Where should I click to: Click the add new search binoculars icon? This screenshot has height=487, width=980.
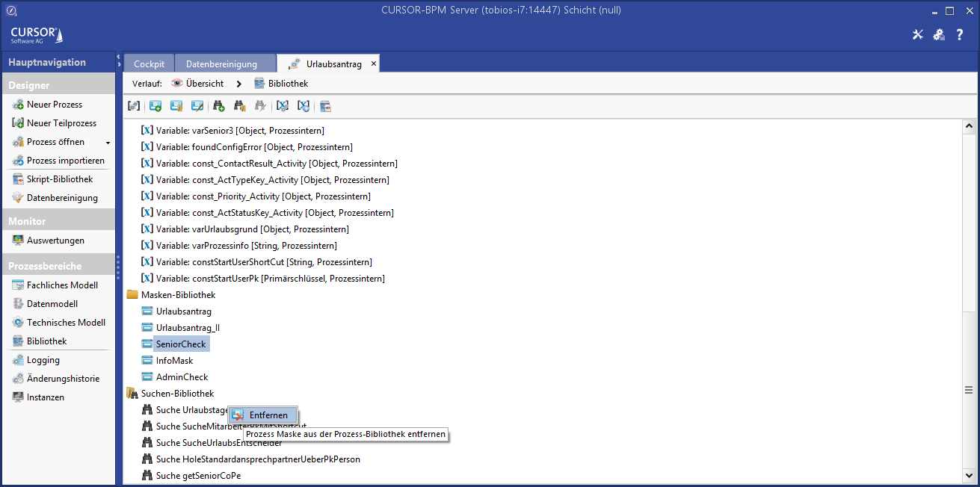click(219, 106)
